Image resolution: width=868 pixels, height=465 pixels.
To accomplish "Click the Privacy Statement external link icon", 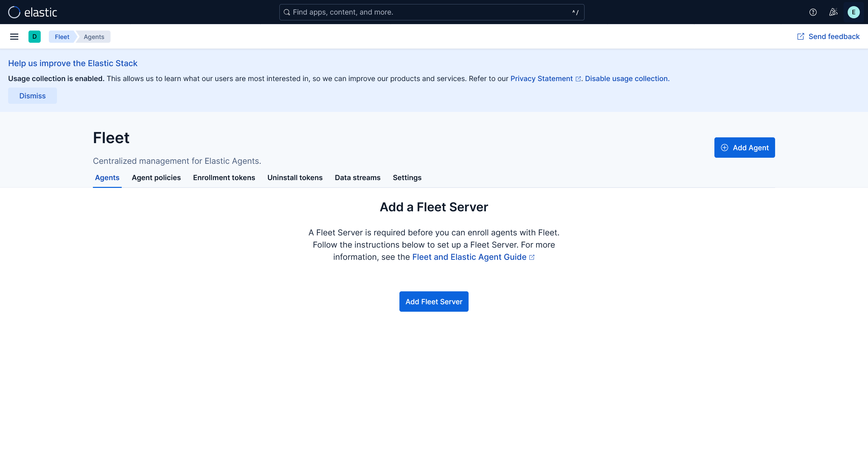I will pos(578,79).
